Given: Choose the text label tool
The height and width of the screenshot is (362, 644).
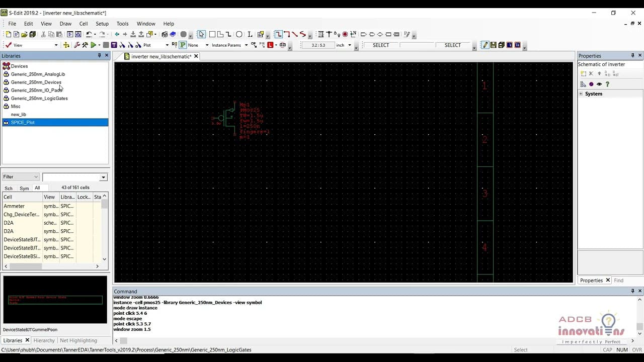Looking at the screenshot, I should (250, 34).
